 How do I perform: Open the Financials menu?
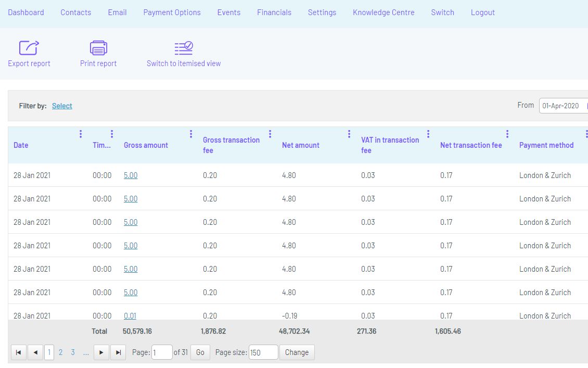pyautogui.click(x=274, y=12)
